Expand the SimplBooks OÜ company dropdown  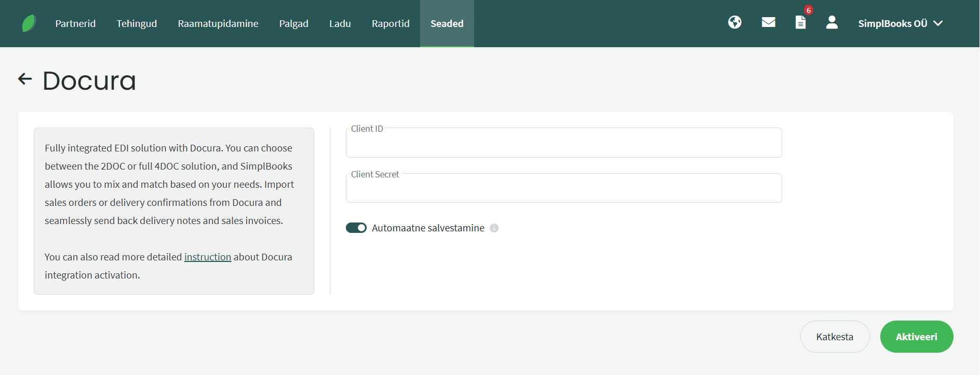900,23
